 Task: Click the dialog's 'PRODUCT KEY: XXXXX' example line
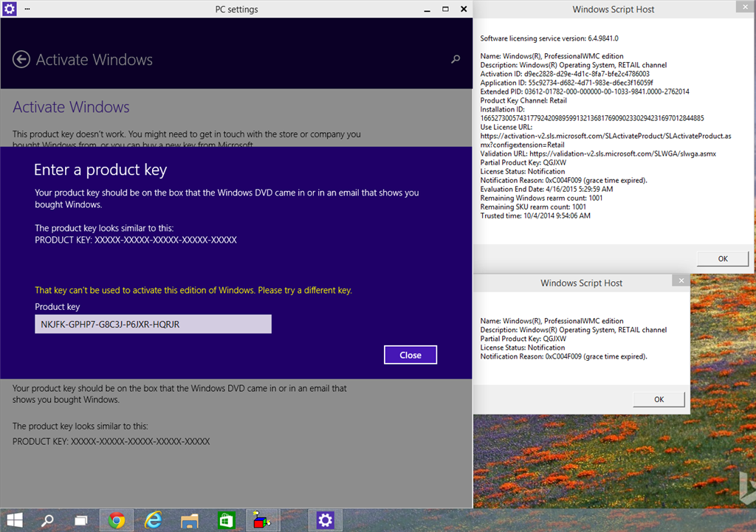(x=136, y=240)
